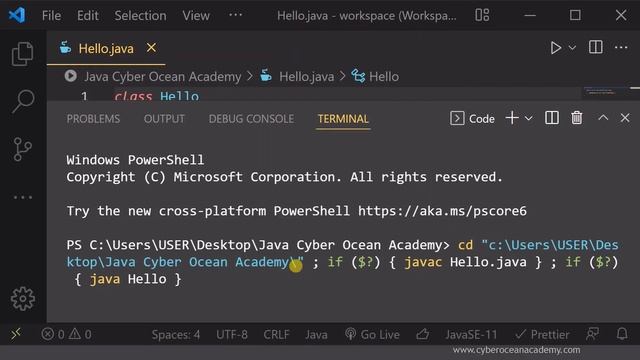Open Customize Layout control in title bar
The width and height of the screenshot is (640, 360).
pyautogui.click(x=482, y=16)
